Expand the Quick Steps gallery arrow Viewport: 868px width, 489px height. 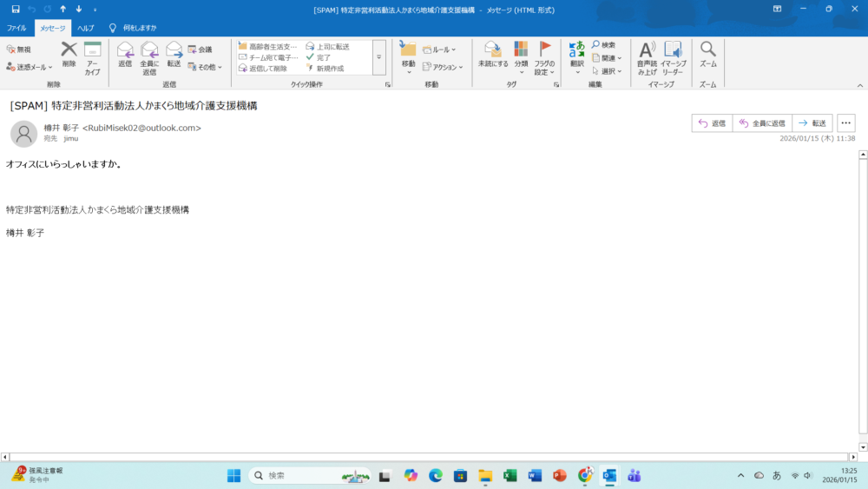pos(379,57)
